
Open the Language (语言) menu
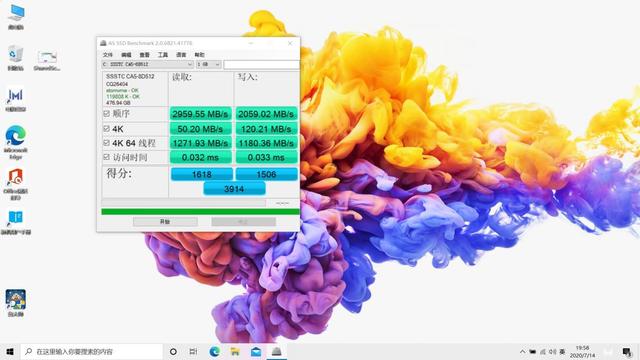(x=181, y=55)
